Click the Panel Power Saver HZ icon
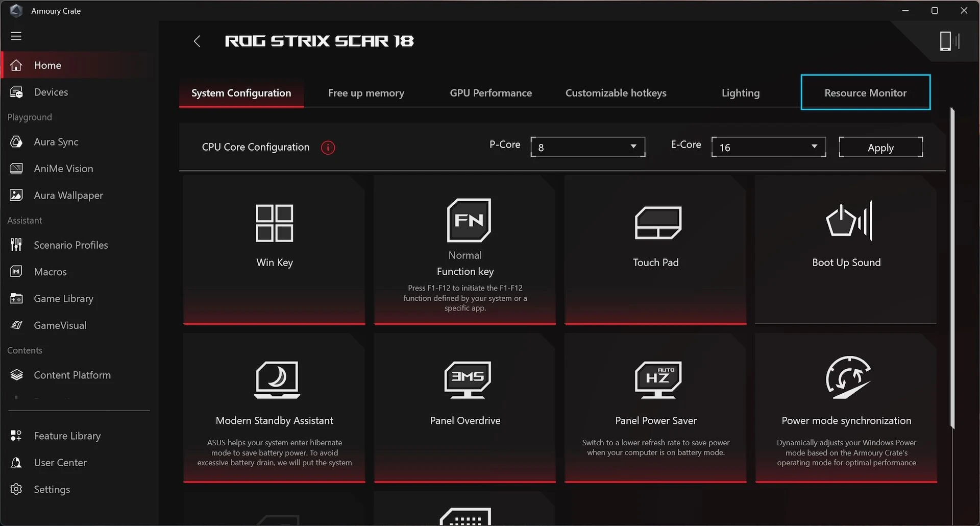The image size is (980, 526). tap(658, 379)
